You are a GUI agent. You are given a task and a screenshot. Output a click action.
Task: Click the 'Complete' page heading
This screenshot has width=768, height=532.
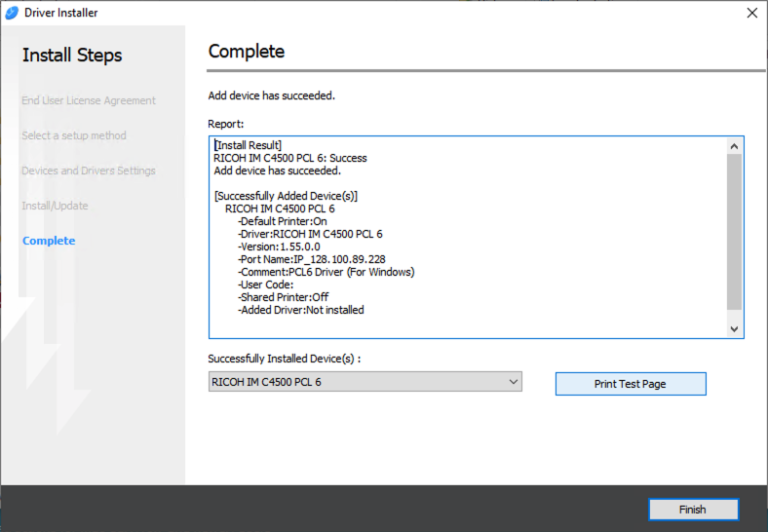(247, 52)
